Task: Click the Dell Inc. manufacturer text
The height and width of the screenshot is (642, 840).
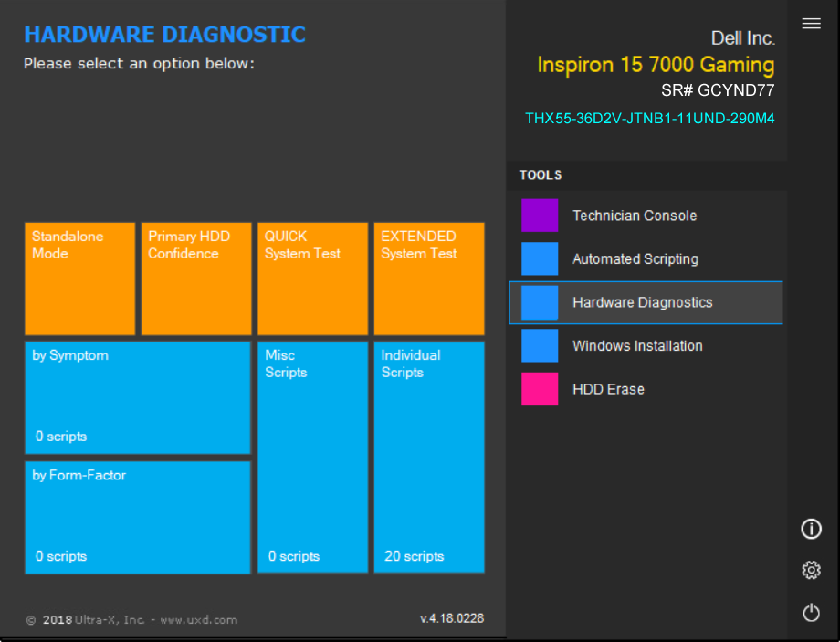Action: 743,38
